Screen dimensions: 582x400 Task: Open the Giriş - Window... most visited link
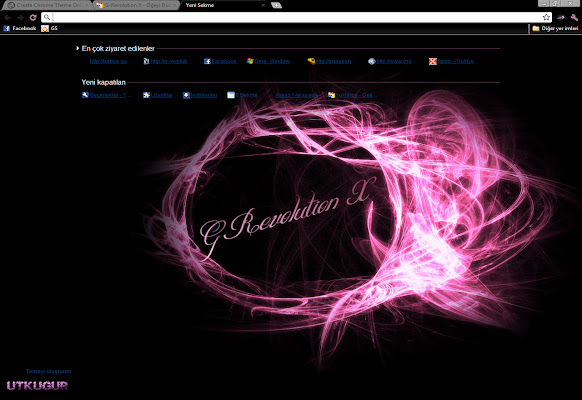pyautogui.click(x=272, y=61)
